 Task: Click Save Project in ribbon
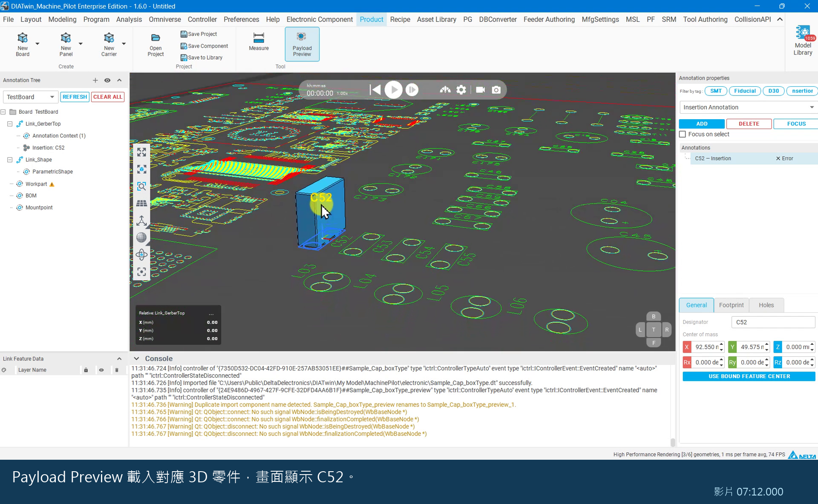(x=199, y=34)
